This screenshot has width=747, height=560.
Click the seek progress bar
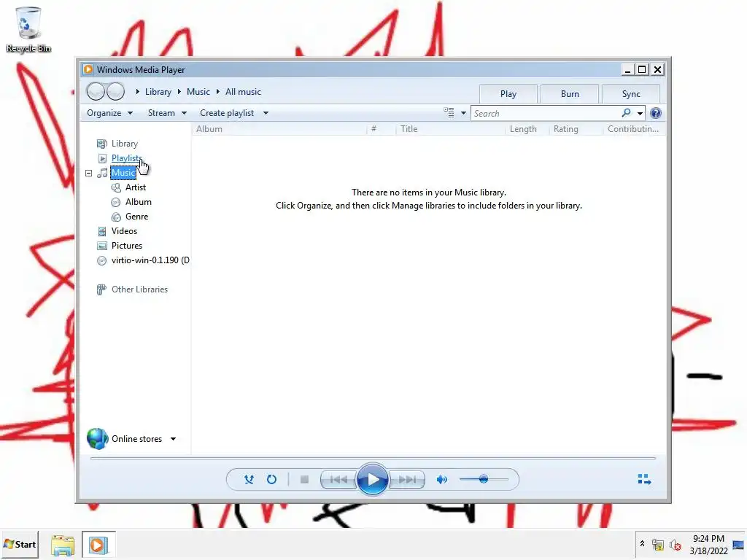pyautogui.click(x=373, y=459)
